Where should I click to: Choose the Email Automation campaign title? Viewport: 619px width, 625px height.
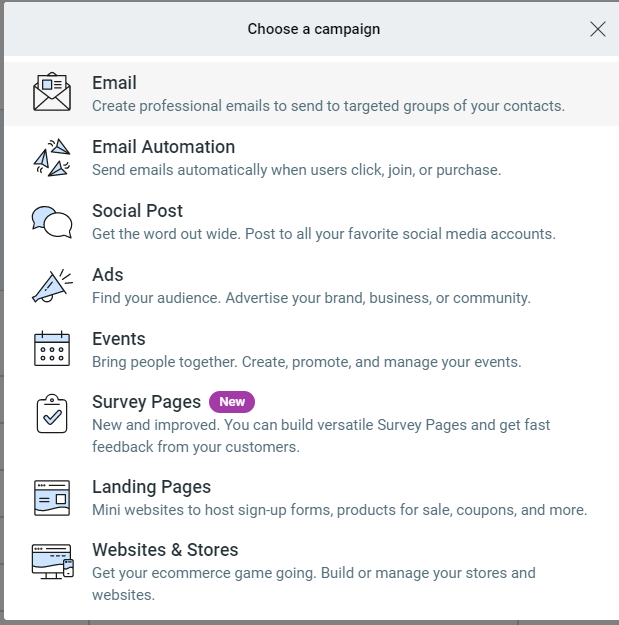tap(163, 147)
